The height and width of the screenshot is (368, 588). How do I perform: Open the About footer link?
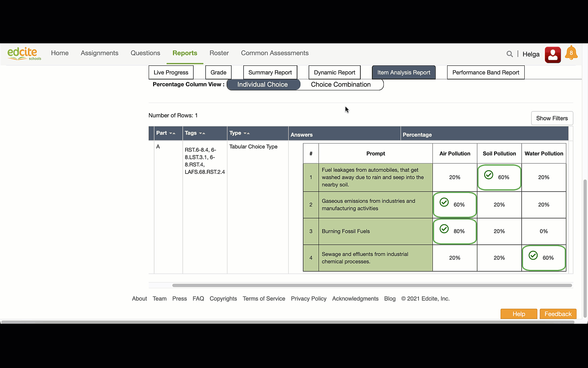coord(140,299)
